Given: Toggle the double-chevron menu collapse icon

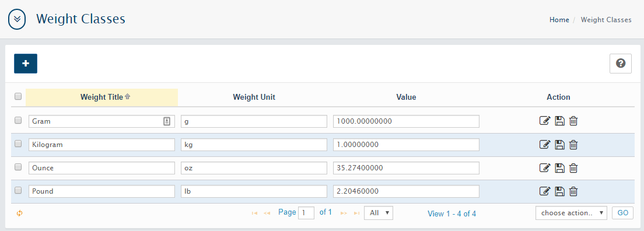Looking at the screenshot, I should tap(17, 19).
